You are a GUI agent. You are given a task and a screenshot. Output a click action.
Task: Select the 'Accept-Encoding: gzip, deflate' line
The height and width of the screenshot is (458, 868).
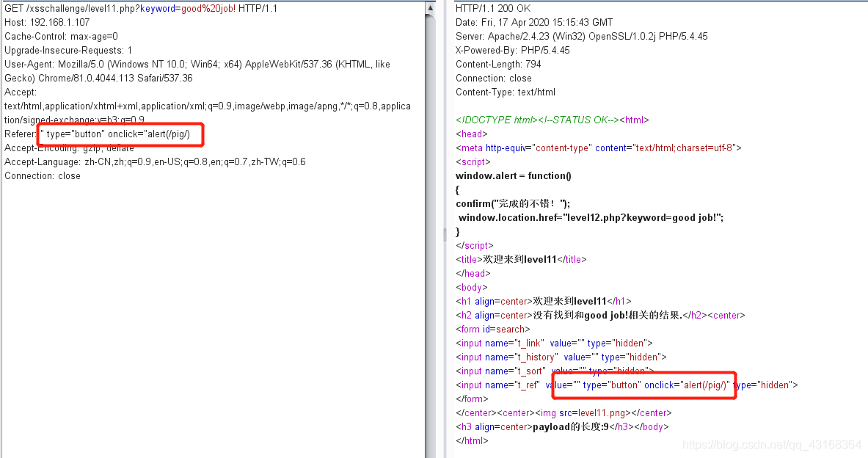[x=69, y=148]
